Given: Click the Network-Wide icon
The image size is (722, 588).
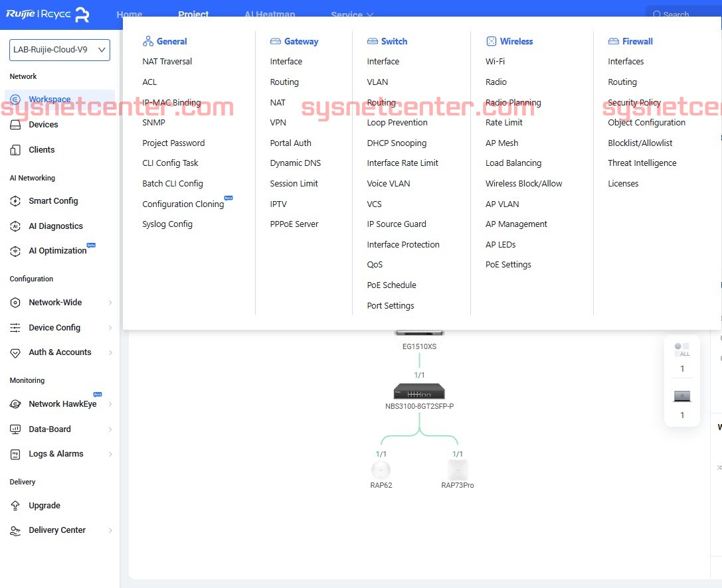Looking at the screenshot, I should (15, 303).
